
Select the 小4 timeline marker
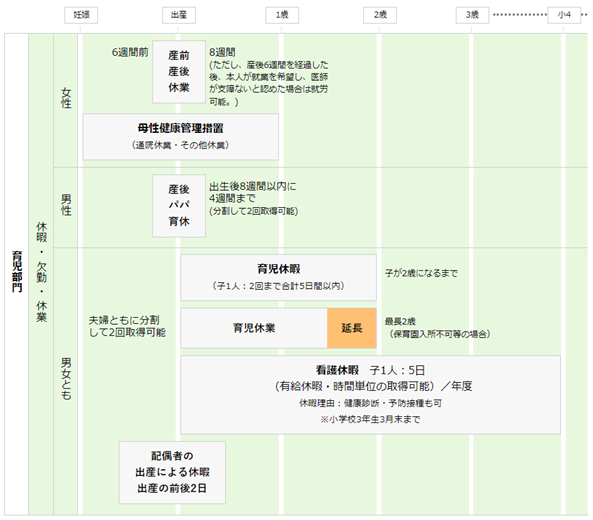click(564, 15)
